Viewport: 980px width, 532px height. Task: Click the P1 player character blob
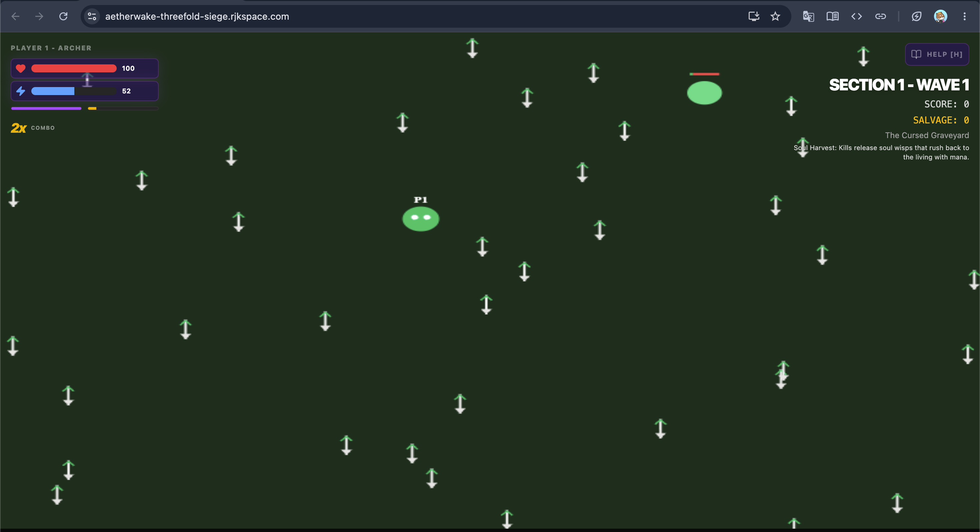(x=421, y=219)
